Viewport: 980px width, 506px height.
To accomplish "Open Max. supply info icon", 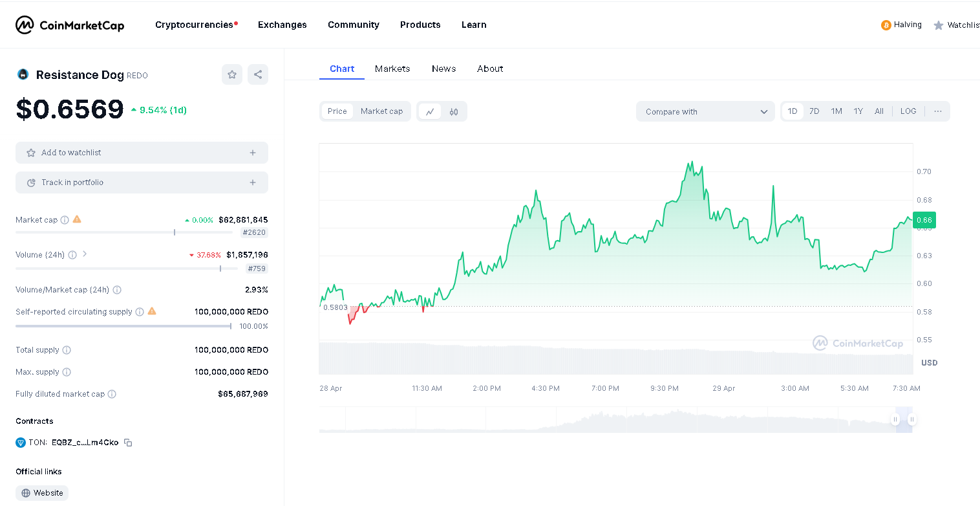I will (67, 372).
